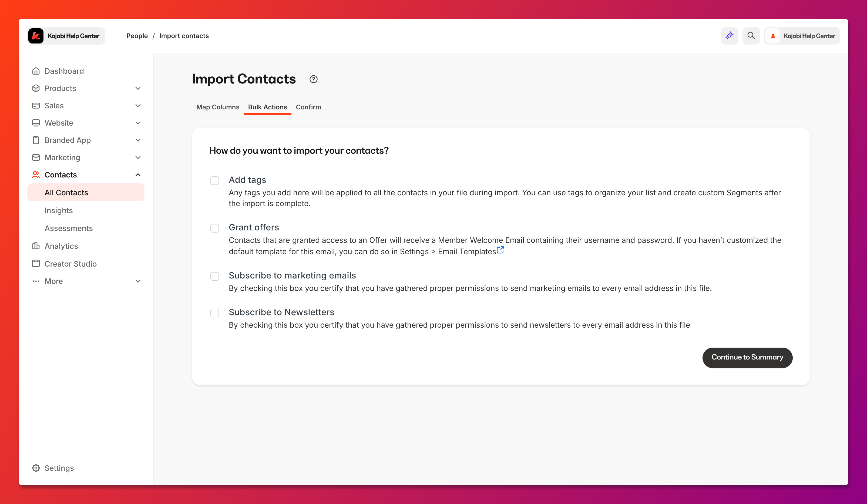Open help icon beside Import Contacts title
The width and height of the screenshot is (867, 504).
(313, 79)
